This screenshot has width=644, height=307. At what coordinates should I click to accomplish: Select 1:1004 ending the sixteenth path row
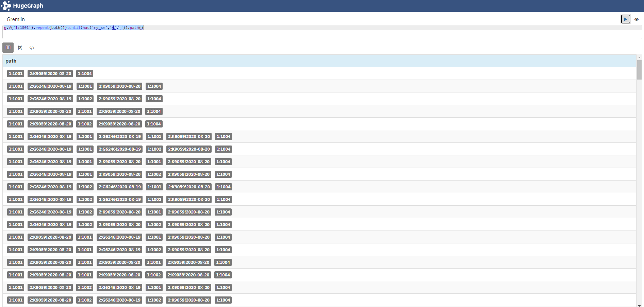(223, 262)
